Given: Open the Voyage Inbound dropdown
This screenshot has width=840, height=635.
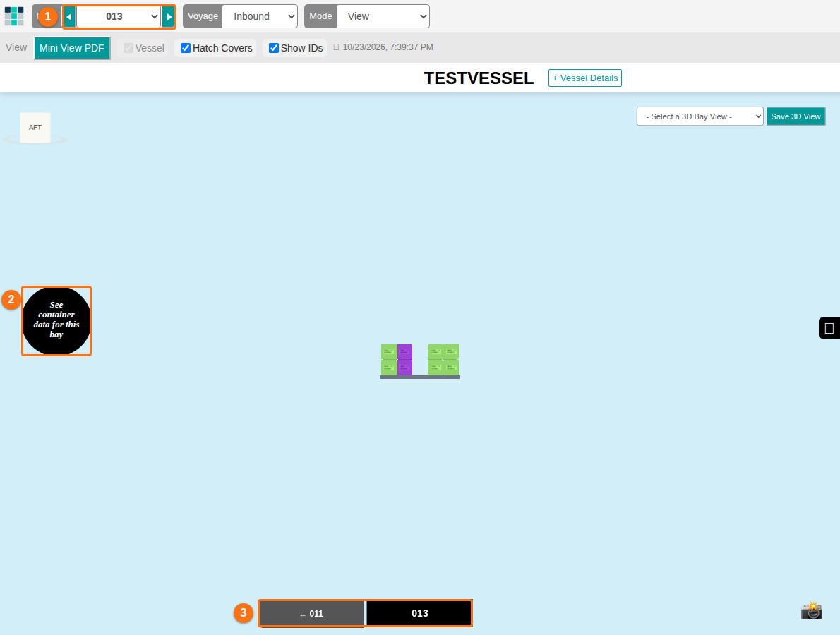Looking at the screenshot, I should click(x=260, y=16).
